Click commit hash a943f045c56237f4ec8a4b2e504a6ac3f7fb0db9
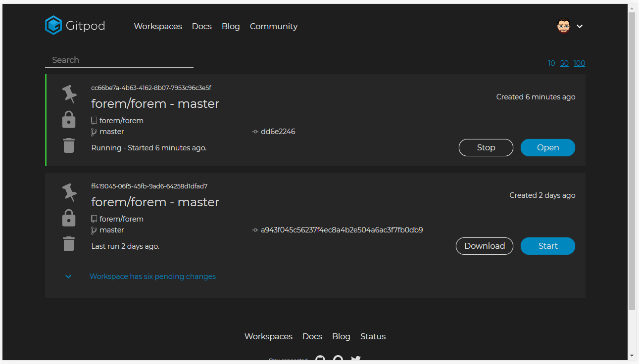This screenshot has width=639, height=364. pyautogui.click(x=342, y=230)
